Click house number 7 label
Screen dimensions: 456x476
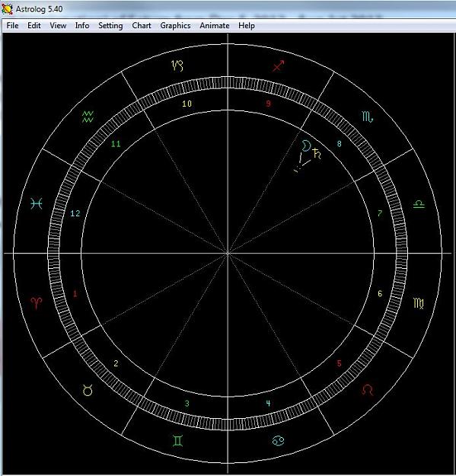coord(380,213)
